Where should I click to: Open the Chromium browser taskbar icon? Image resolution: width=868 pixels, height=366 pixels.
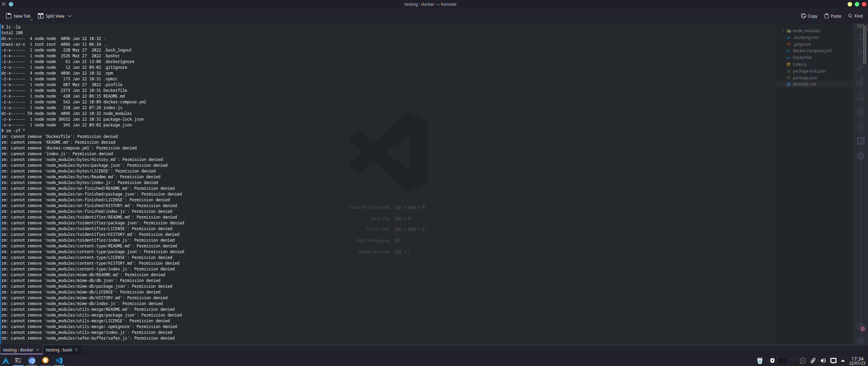point(32,360)
